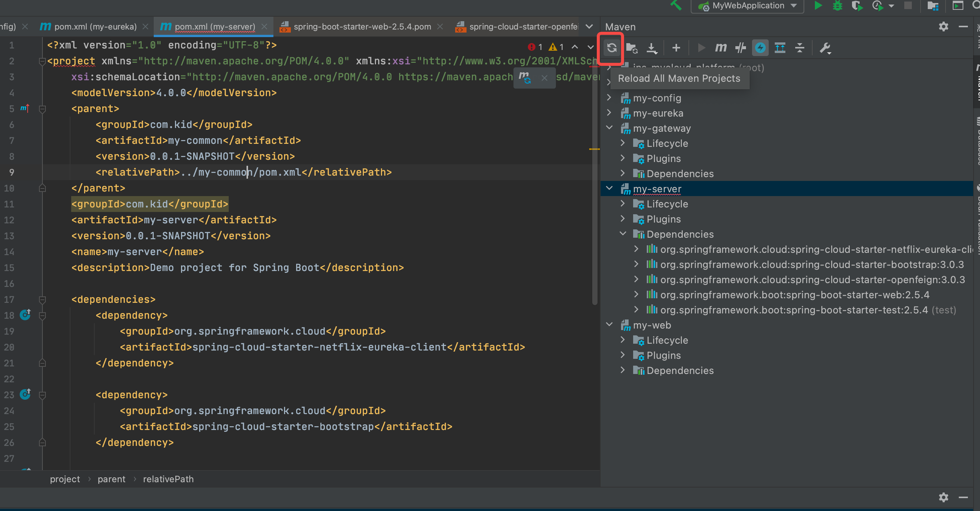Execute a Maven goal via the 'm' icon
The image size is (980, 511).
tap(720, 48)
